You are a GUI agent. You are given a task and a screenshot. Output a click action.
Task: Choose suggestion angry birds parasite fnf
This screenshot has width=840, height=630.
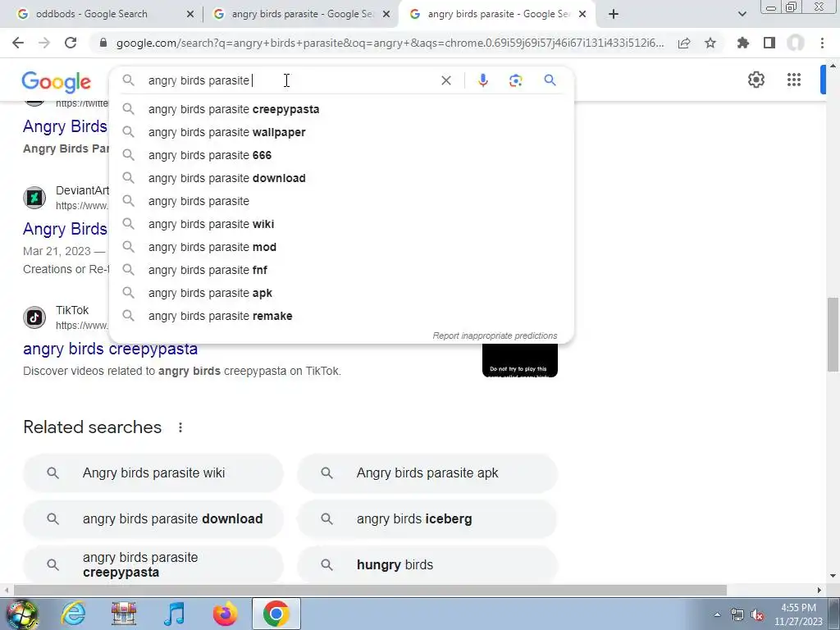(341, 271)
